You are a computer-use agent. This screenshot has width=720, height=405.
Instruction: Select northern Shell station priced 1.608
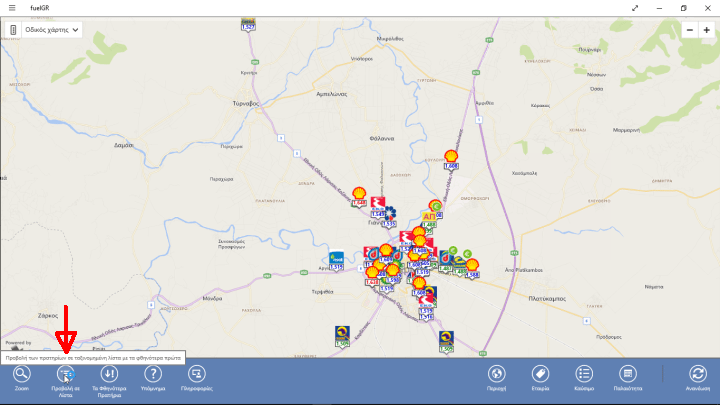[x=451, y=160]
